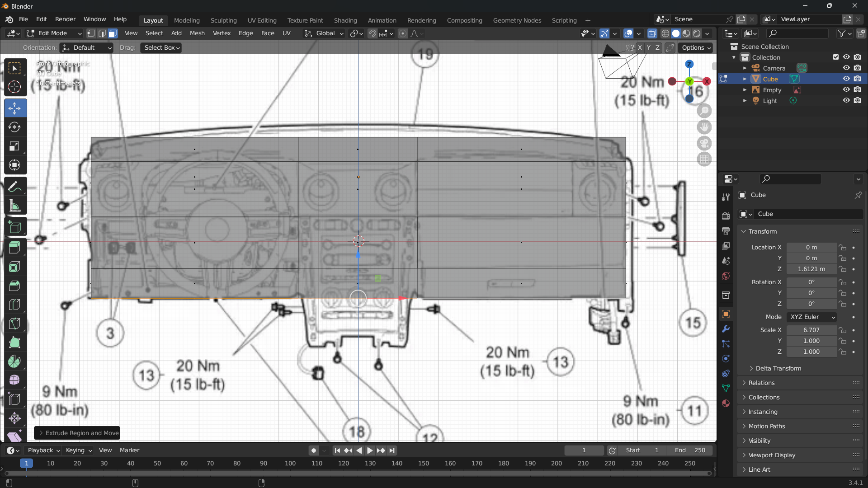Expand the Delta Transform section
This screenshot has height=488, width=868.
click(x=778, y=368)
